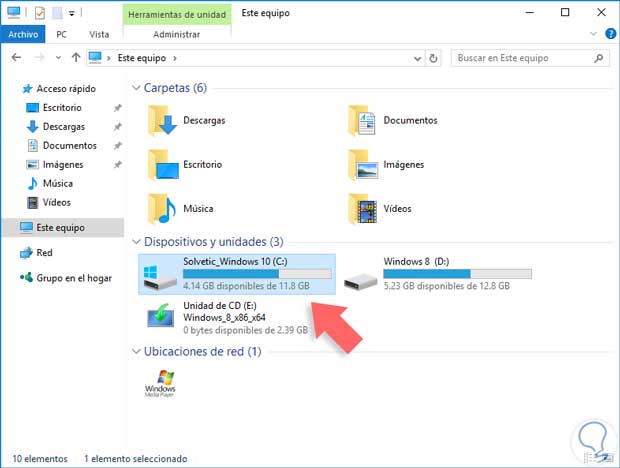Click the refresh button beside address bar

[x=433, y=58]
